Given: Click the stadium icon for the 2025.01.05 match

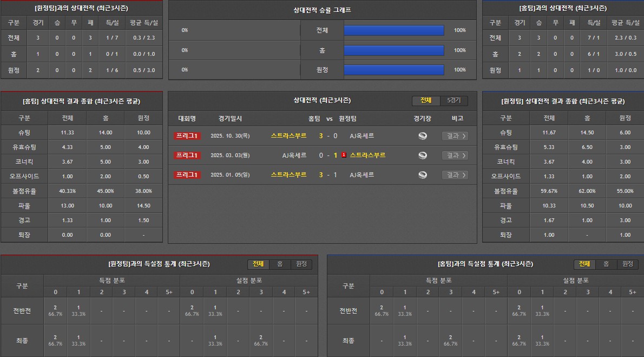Looking at the screenshot, I should pos(423,175).
